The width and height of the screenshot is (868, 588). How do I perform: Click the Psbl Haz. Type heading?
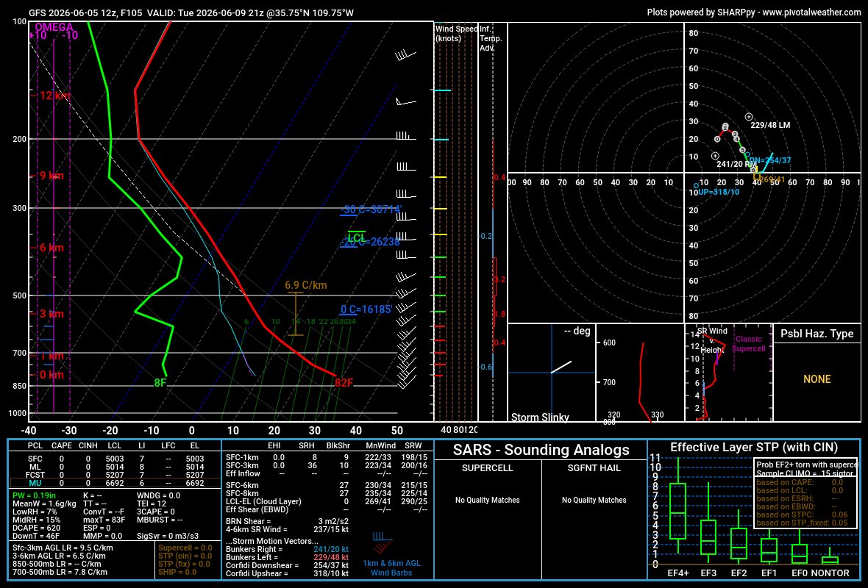[817, 334]
